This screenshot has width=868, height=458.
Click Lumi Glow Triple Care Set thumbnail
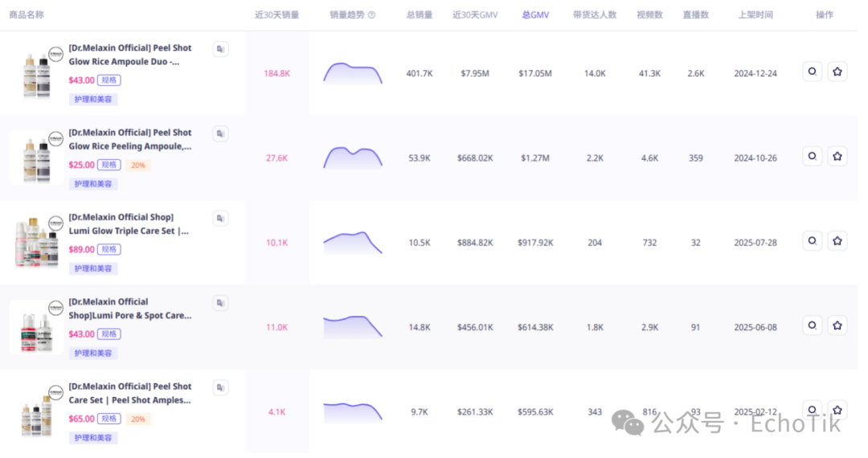36,243
